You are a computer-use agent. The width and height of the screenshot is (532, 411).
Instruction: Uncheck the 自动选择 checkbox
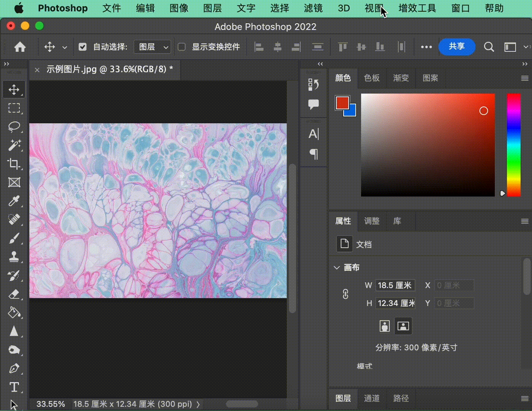pos(83,47)
